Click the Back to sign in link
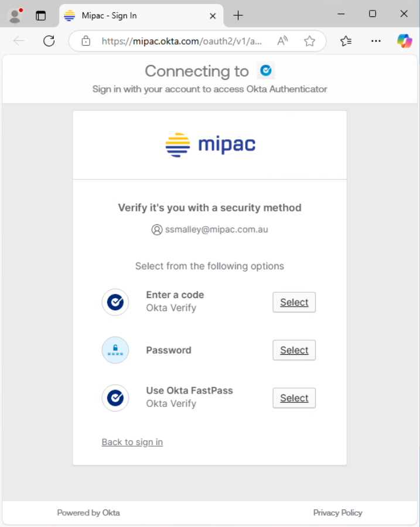Image resolution: width=420 pixels, height=527 pixels. [132, 442]
